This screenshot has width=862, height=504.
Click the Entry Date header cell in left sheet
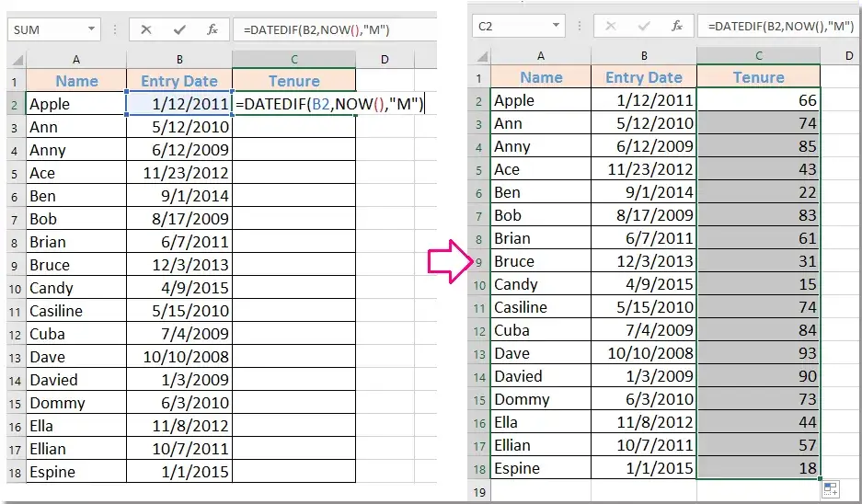[179, 81]
